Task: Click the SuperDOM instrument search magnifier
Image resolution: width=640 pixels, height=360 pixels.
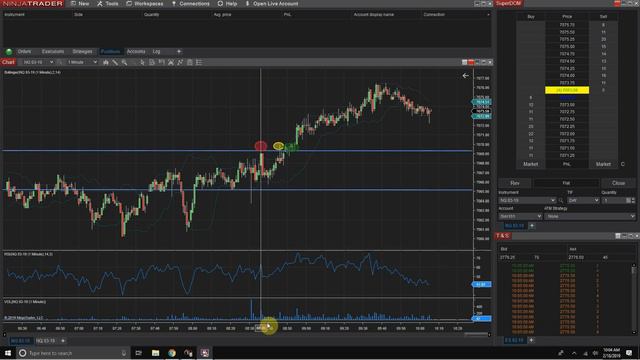Action: [561, 200]
